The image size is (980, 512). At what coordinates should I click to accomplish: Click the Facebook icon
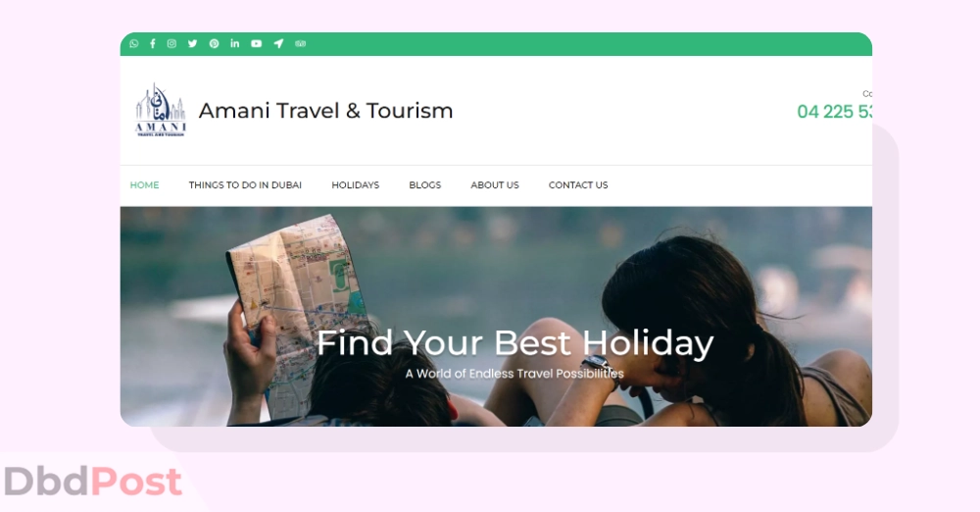coord(153,44)
